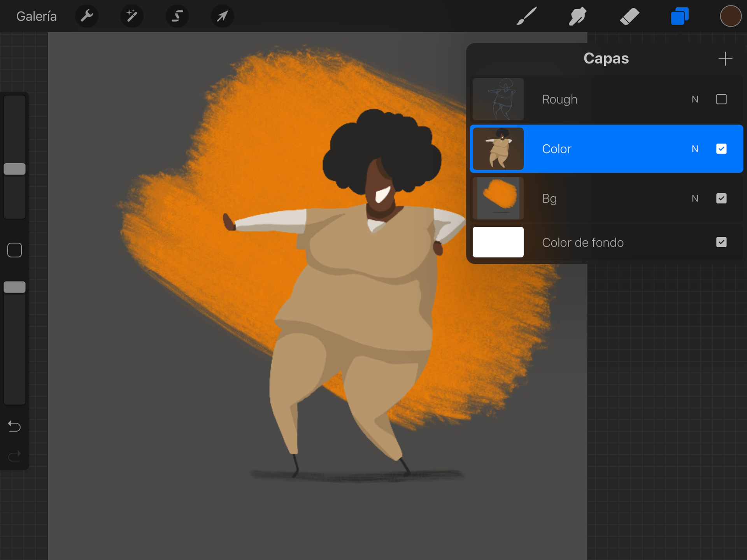Hide the Bg layer
The image size is (747, 560).
pos(721,198)
